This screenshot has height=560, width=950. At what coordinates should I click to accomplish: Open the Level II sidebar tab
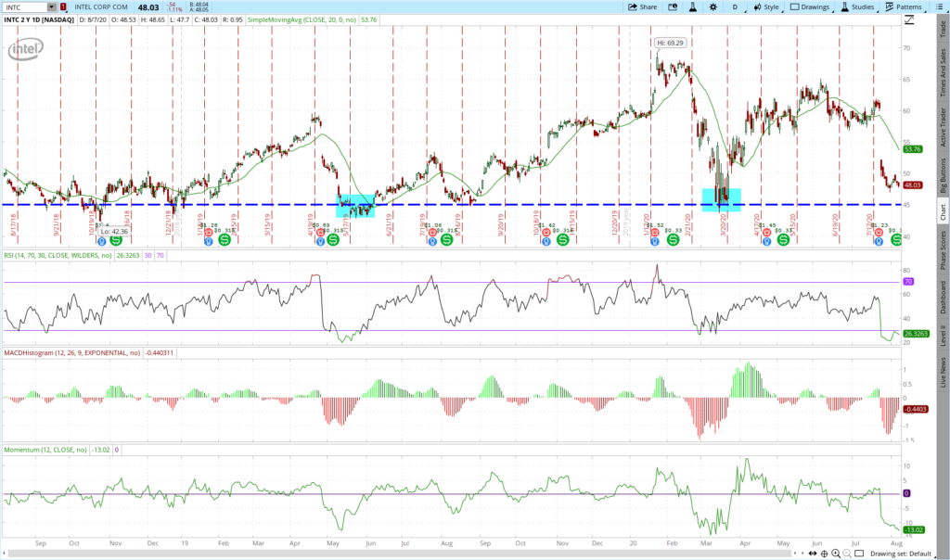tap(943, 336)
